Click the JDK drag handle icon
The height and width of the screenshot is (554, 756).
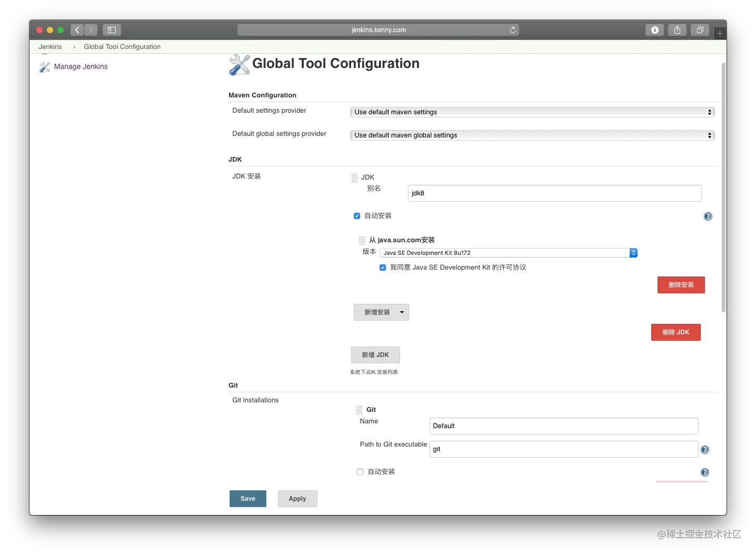click(355, 177)
